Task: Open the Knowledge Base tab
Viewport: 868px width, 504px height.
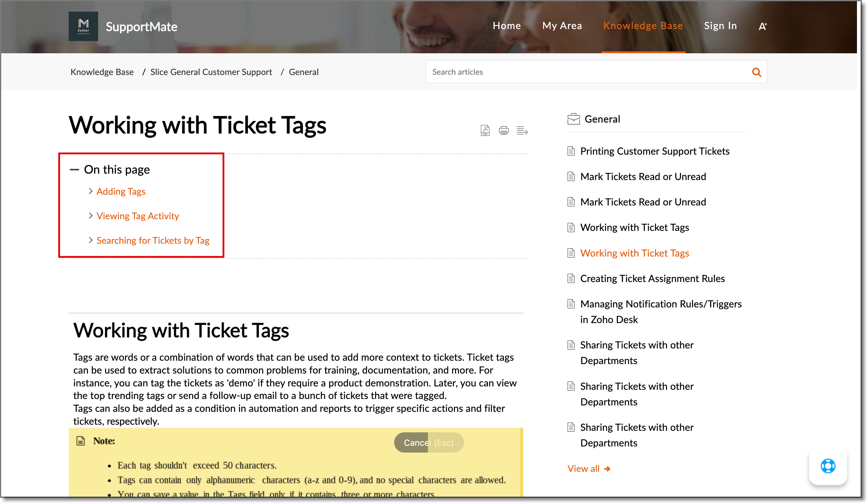Action: point(643,26)
